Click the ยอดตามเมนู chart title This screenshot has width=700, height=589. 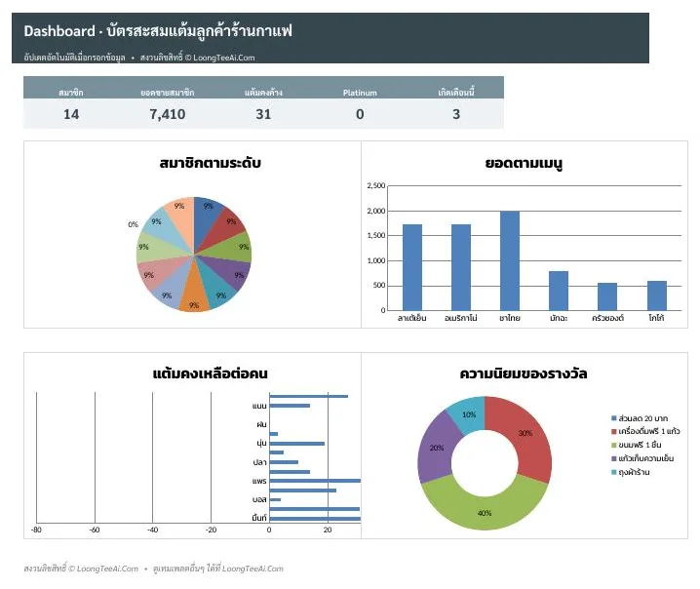click(524, 163)
